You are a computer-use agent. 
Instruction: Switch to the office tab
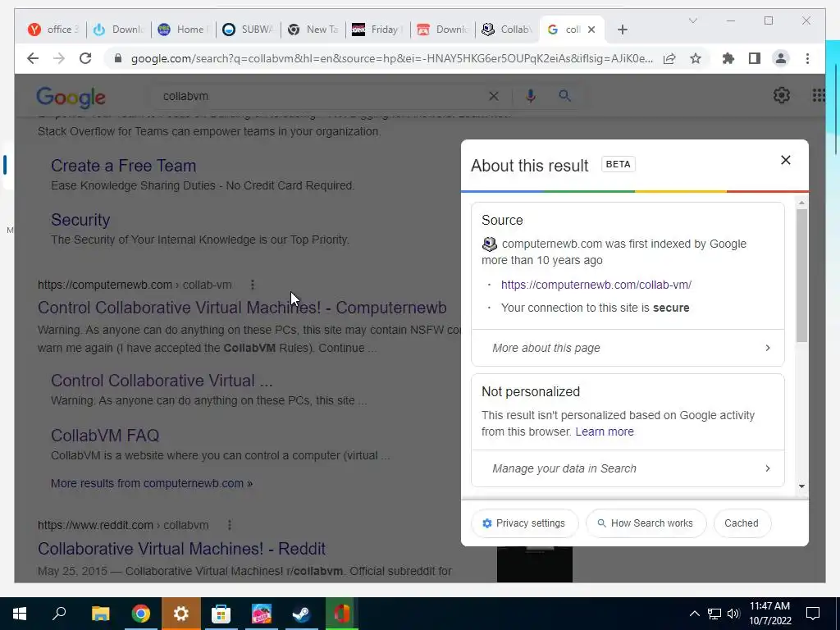point(54,30)
